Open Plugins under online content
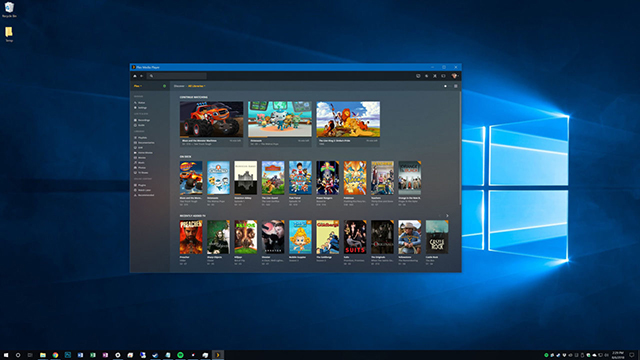Screen dimensions: 640x360 [x=140, y=185]
